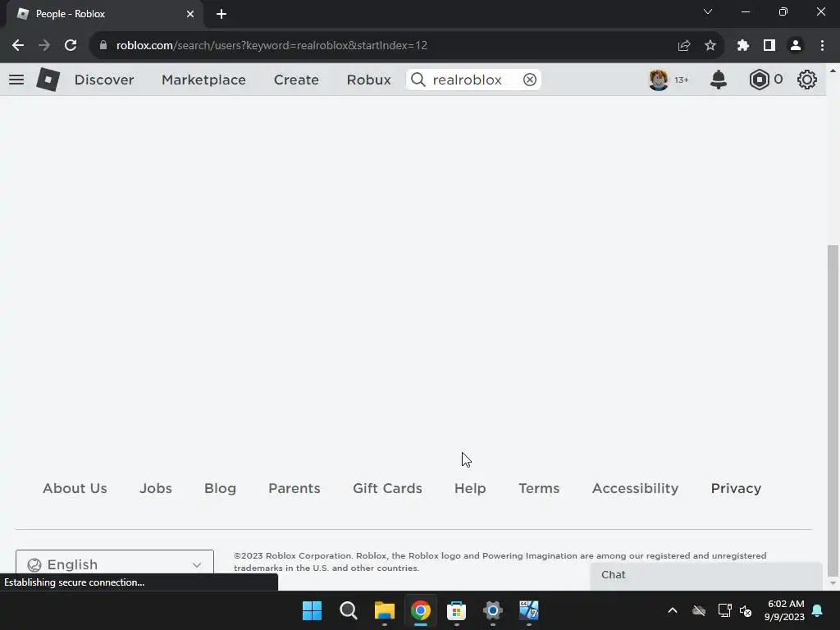The height and width of the screenshot is (630, 840).
Task: Open Chrome extensions puzzle icon
Action: (x=742, y=46)
